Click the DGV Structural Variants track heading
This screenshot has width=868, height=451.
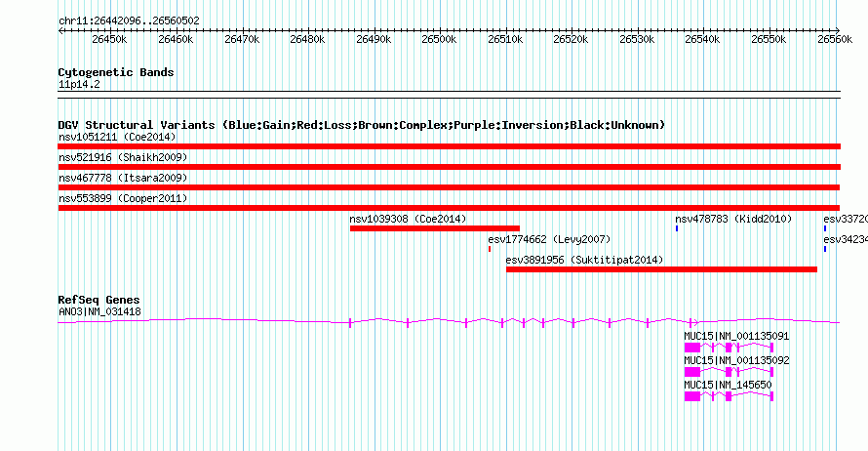[362, 125]
